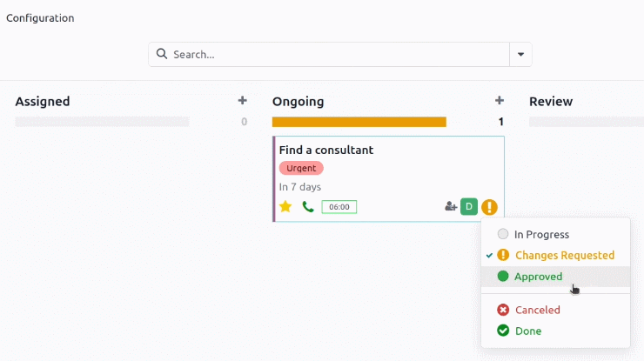
Task: Open the Configuration menu
Action: point(40,18)
